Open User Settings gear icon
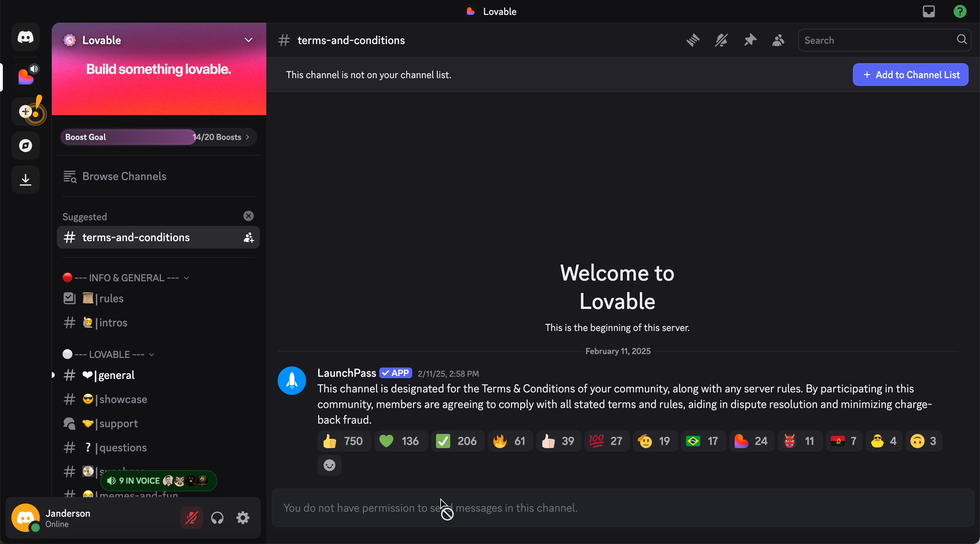The height and width of the screenshot is (544, 980). click(243, 517)
